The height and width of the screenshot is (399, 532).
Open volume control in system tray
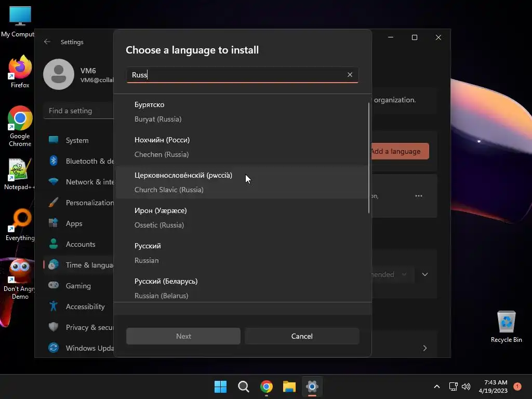point(466,387)
